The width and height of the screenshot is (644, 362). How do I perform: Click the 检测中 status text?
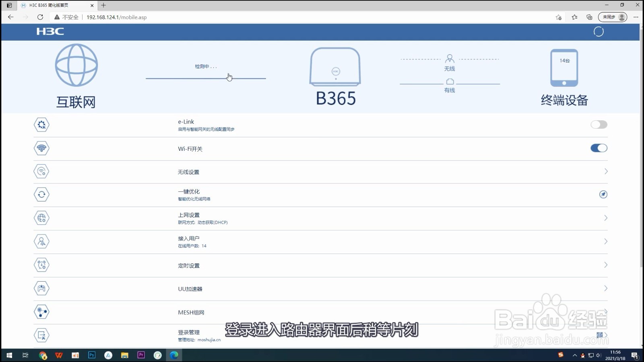click(206, 66)
